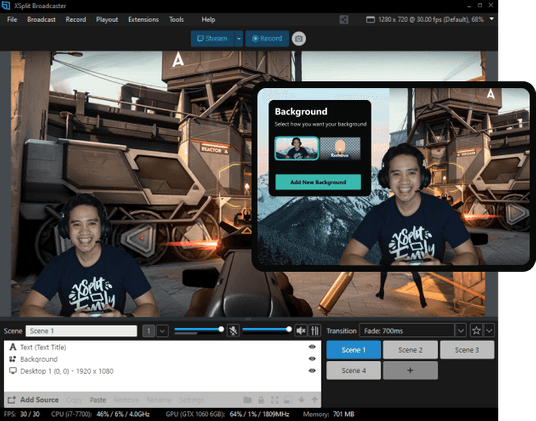This screenshot has width=536, height=421.
Task: Select the mountain background thumbnail
Action: pyautogui.click(x=297, y=148)
